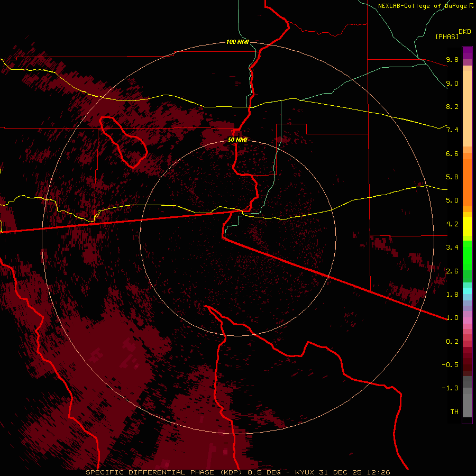Click the SPECIFIC DIFFERENTIAL PHASE (KDP) caption
Screen dimensions: 476x476
[164, 472]
